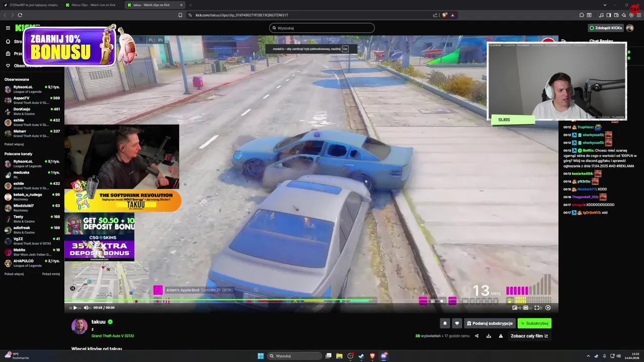Click Podaruj subskrypcje button
Viewport: 644px width, 362px height.
coord(490,323)
